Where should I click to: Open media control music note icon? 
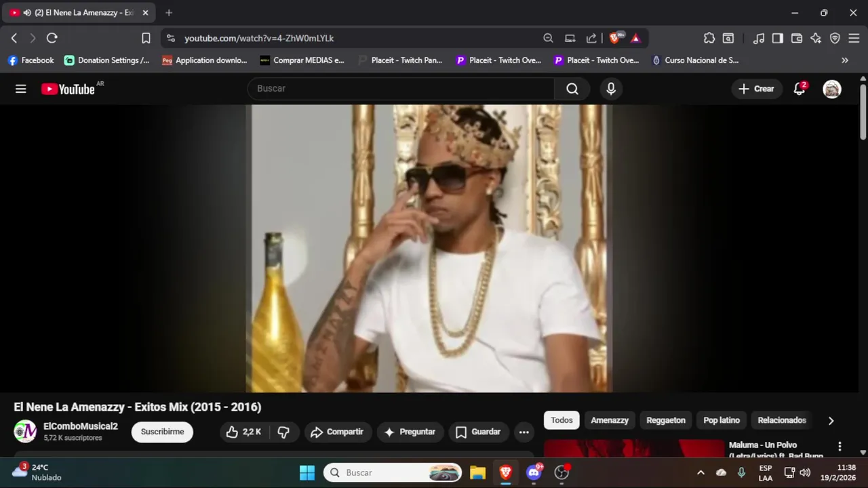pyautogui.click(x=759, y=38)
